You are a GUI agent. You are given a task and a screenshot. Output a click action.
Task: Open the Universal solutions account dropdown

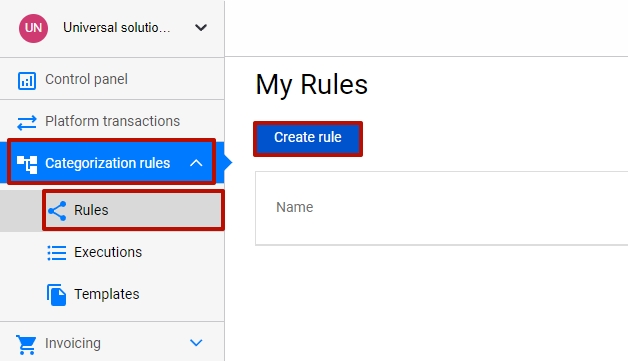coord(201,28)
